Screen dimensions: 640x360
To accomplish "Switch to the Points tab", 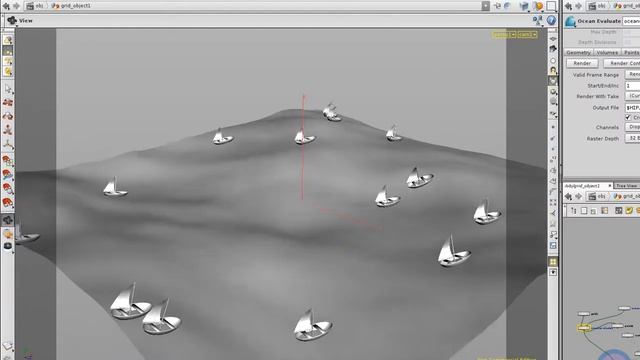I will click(631, 52).
